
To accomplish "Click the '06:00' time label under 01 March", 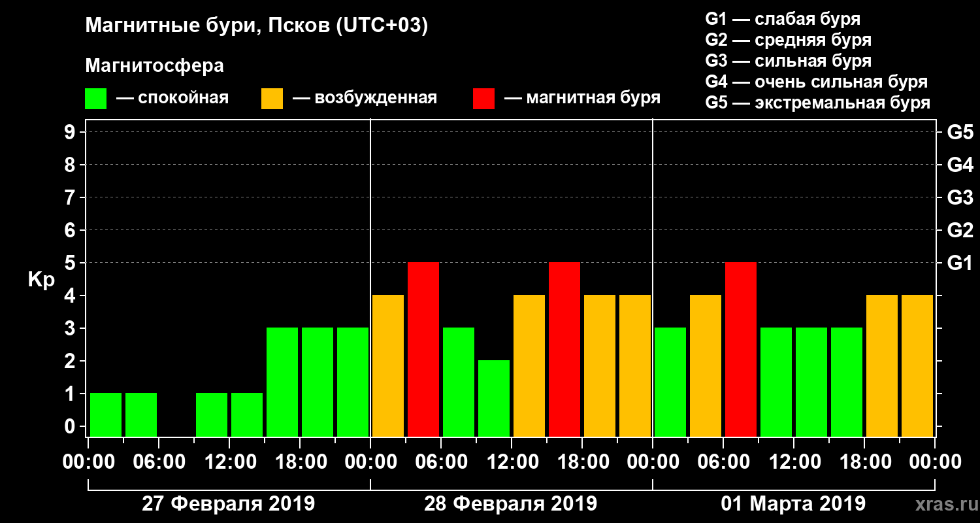I will (x=723, y=463).
